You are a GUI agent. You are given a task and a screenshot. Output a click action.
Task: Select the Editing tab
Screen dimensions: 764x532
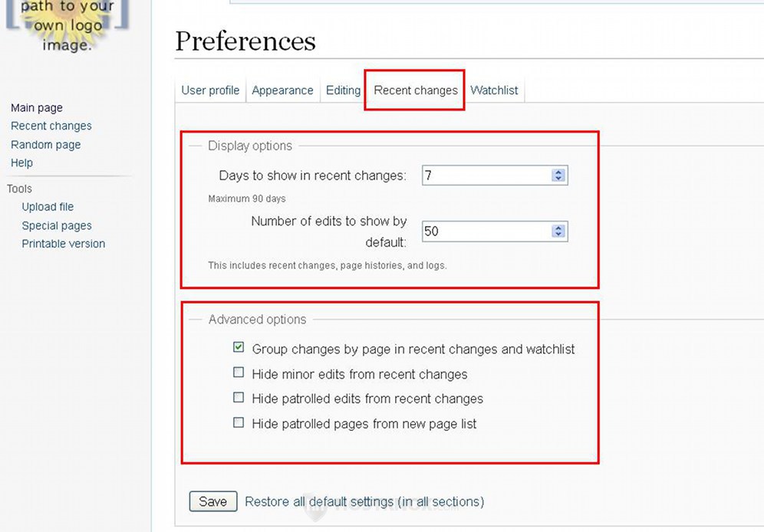click(x=343, y=90)
